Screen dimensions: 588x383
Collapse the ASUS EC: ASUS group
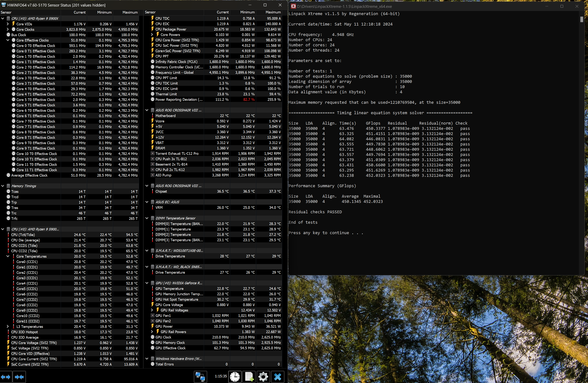coord(147,202)
